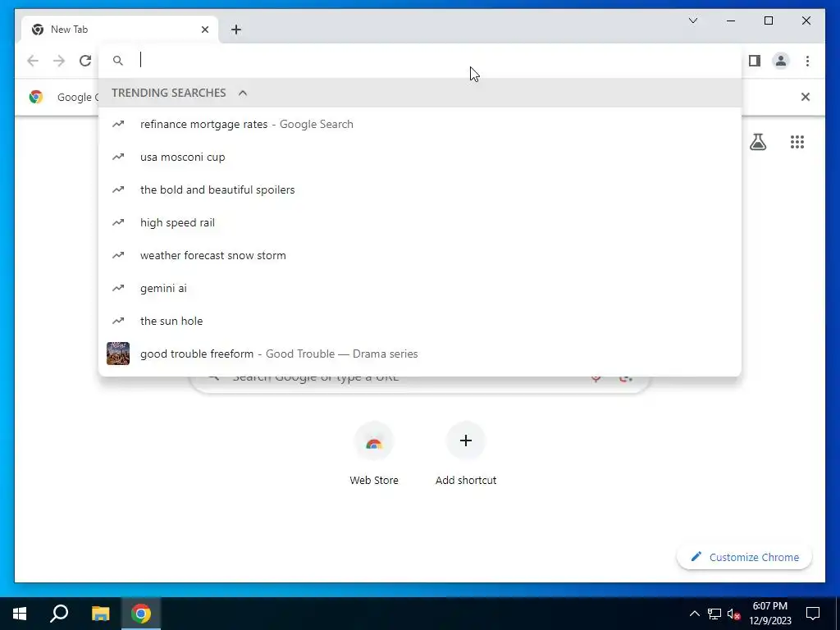840x630 pixels.
Task: Click the Chrome logo in the info bar
Action: (x=36, y=97)
